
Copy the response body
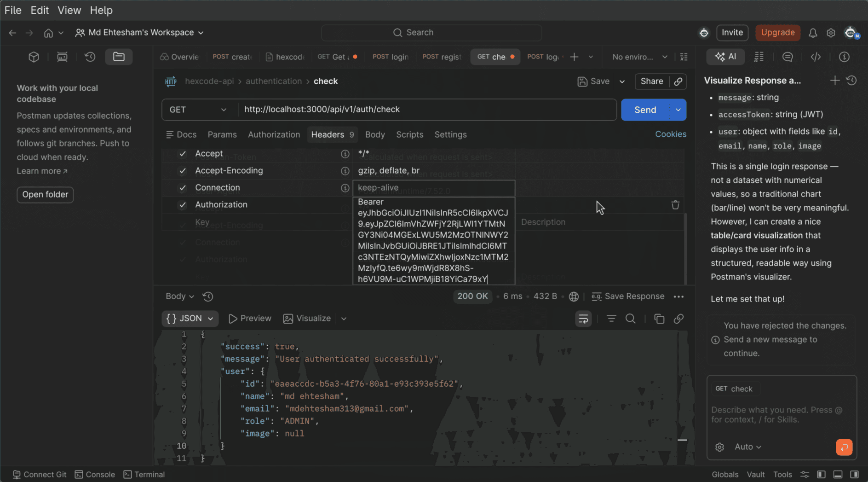pyautogui.click(x=659, y=319)
